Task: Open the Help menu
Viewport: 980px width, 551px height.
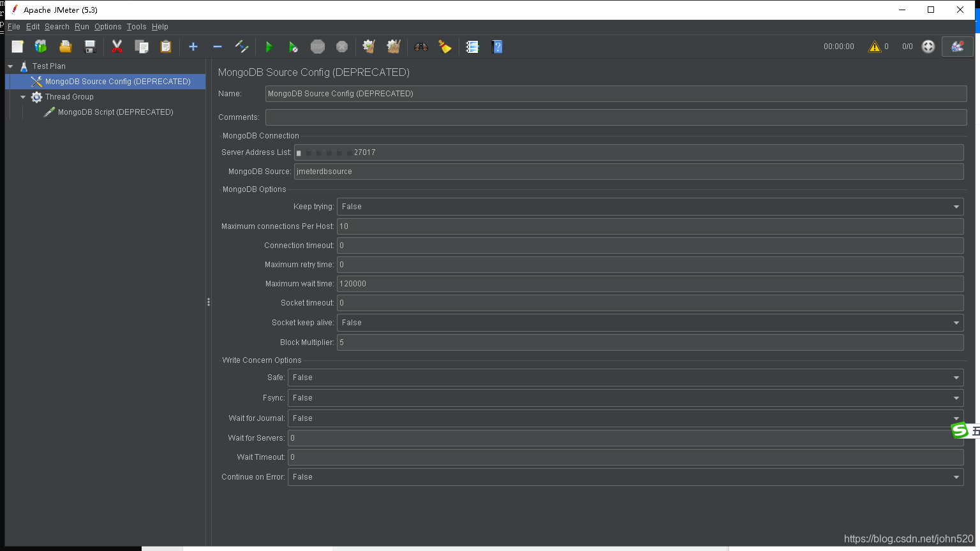Action: (160, 27)
